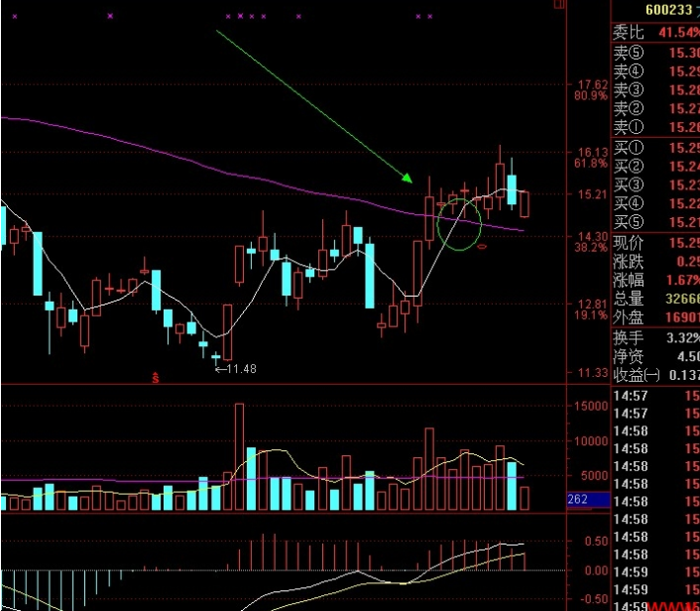
Task: Click the 11.48 lowest price annotation
Action: tap(242, 369)
